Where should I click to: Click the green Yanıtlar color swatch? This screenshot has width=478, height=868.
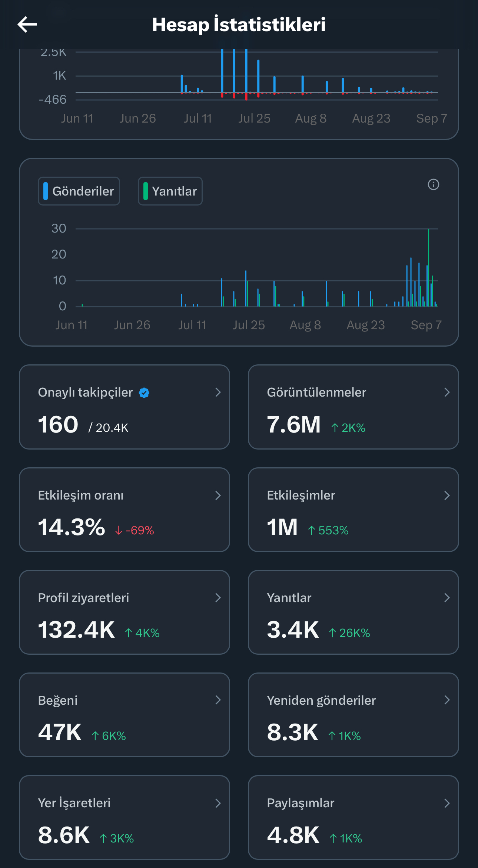tap(146, 191)
